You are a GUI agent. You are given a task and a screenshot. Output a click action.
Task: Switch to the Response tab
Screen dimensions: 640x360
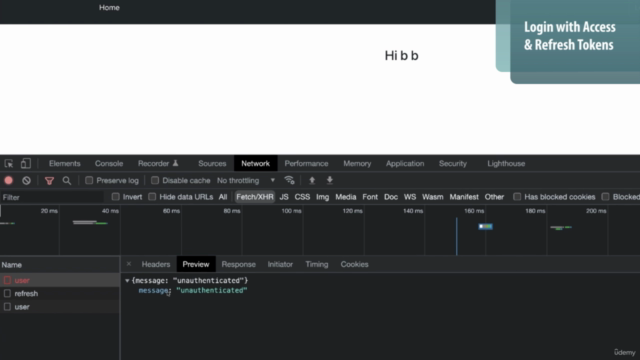[238, 264]
